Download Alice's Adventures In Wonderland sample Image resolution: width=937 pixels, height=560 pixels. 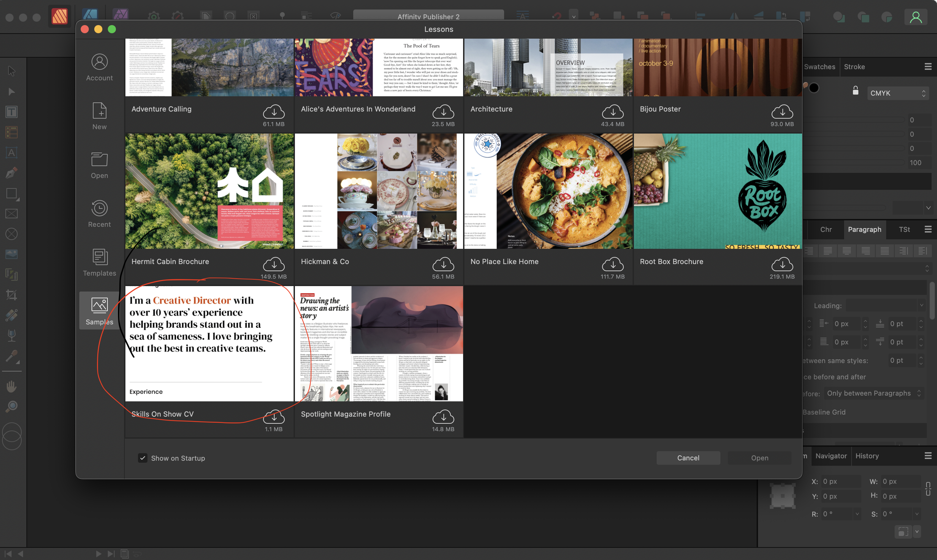[443, 112]
